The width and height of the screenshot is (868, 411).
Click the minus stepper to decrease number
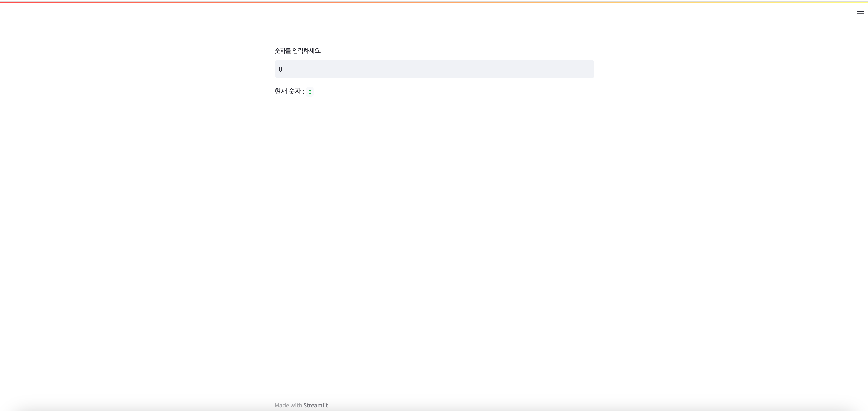(572, 69)
